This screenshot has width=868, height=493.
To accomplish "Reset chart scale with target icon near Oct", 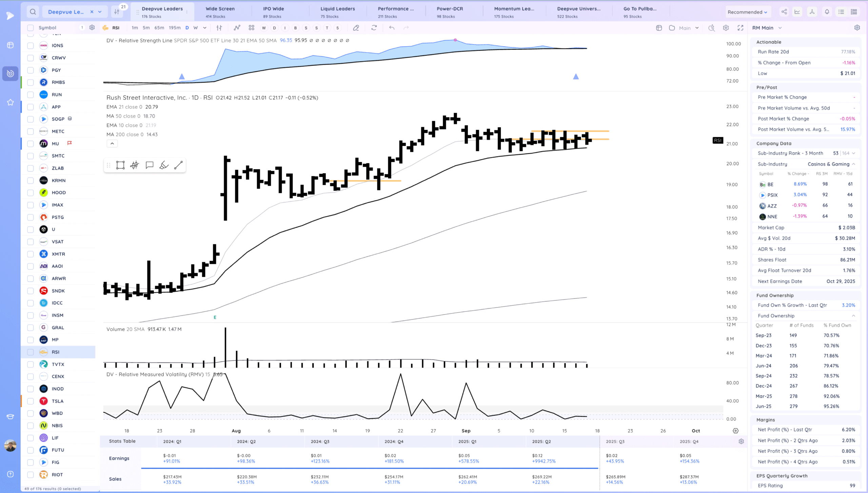I will (x=735, y=431).
